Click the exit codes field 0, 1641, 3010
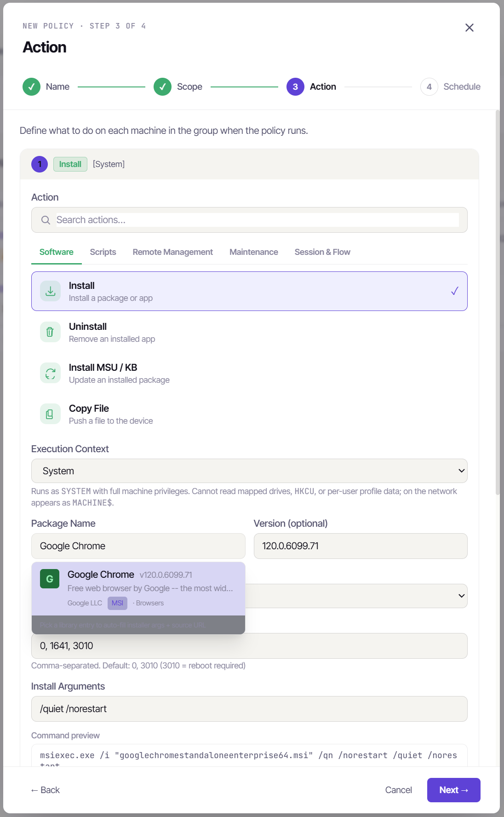Image resolution: width=504 pixels, height=817 pixels. coord(249,646)
